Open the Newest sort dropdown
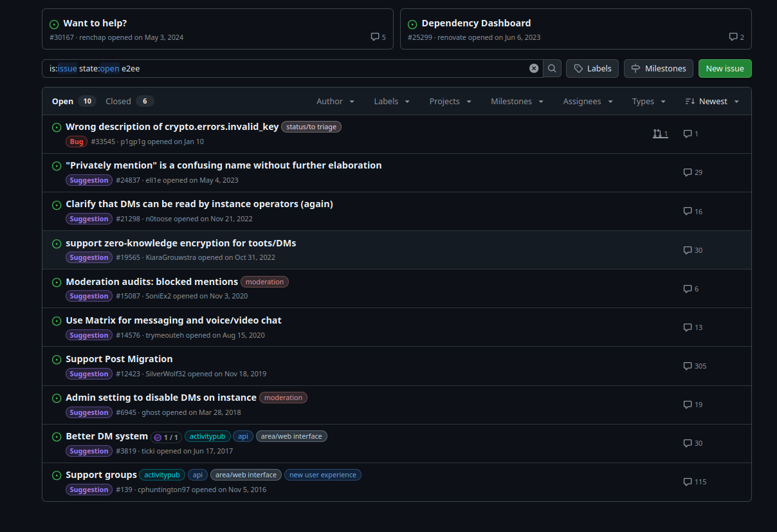This screenshot has height=532, width=777. point(712,102)
